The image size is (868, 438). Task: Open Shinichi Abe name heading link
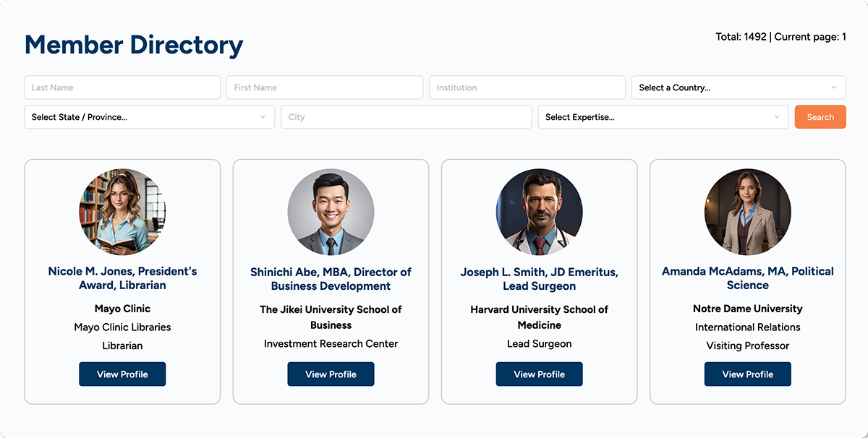coord(331,279)
